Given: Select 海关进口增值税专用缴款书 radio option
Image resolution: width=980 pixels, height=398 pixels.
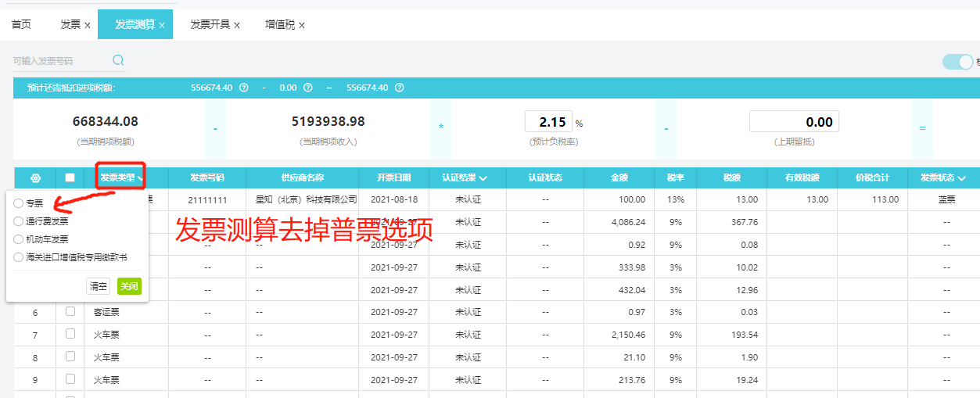Looking at the screenshot, I should [x=19, y=257].
